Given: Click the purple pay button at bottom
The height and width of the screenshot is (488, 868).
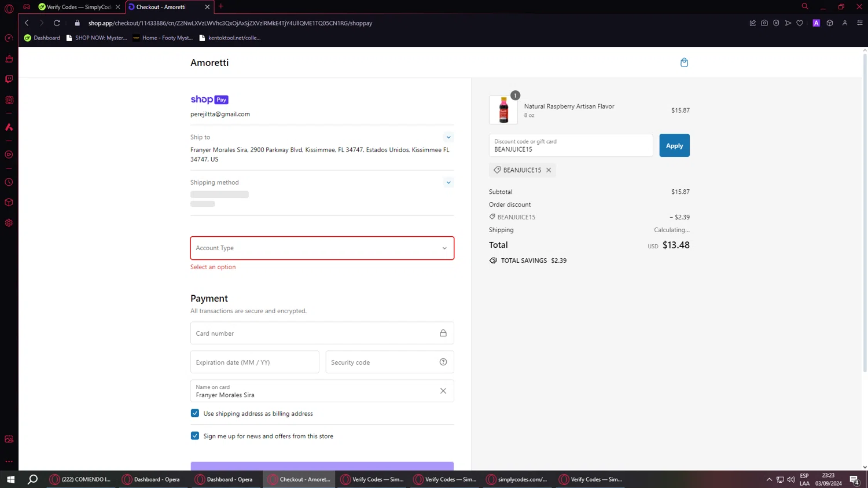Looking at the screenshot, I should pos(322,466).
